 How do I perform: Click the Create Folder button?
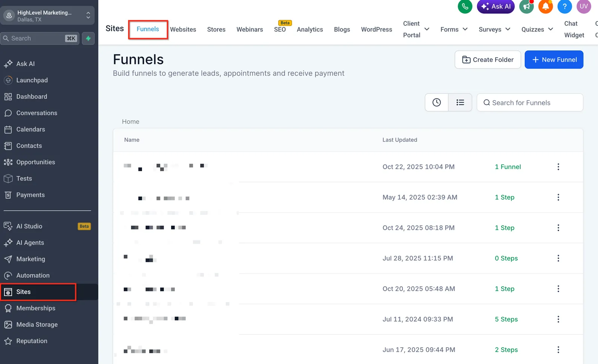488,60
